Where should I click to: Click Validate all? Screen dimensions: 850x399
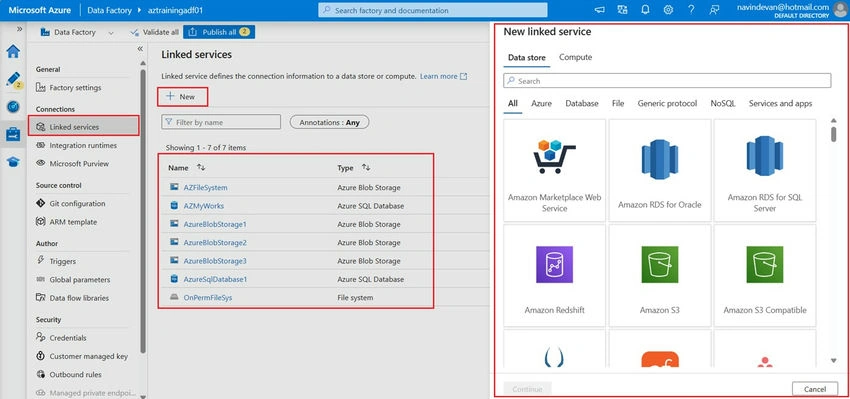[154, 33]
